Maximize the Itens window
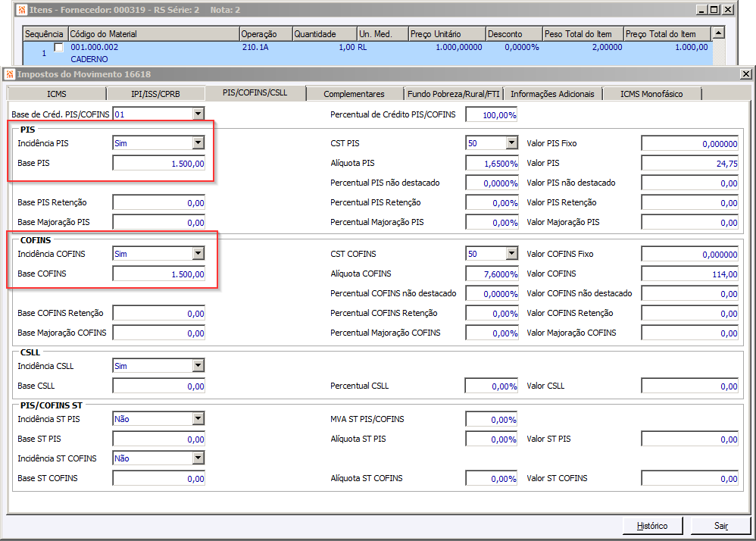This screenshot has width=756, height=541. [715, 10]
